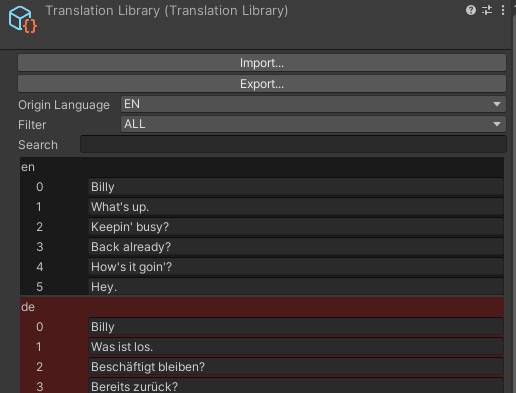Click the Export... button
Screen dimensions: 516x393
coord(262,84)
